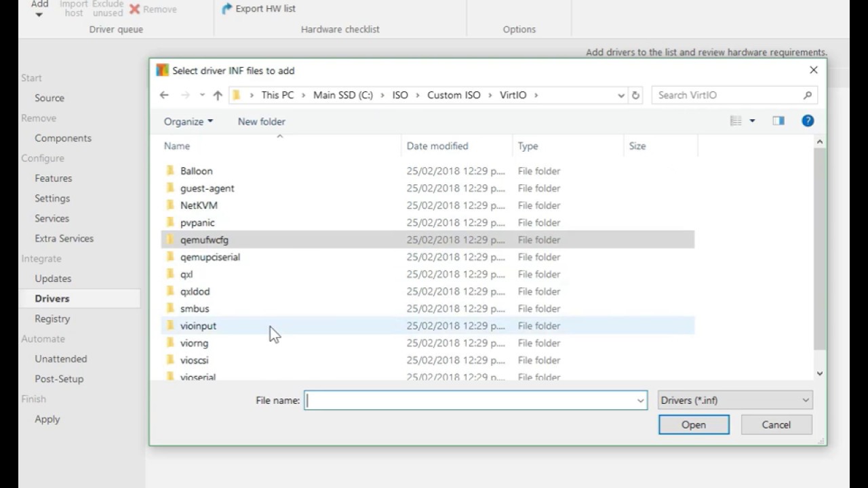Open Source page in sidebar
868x488 pixels.
50,98
